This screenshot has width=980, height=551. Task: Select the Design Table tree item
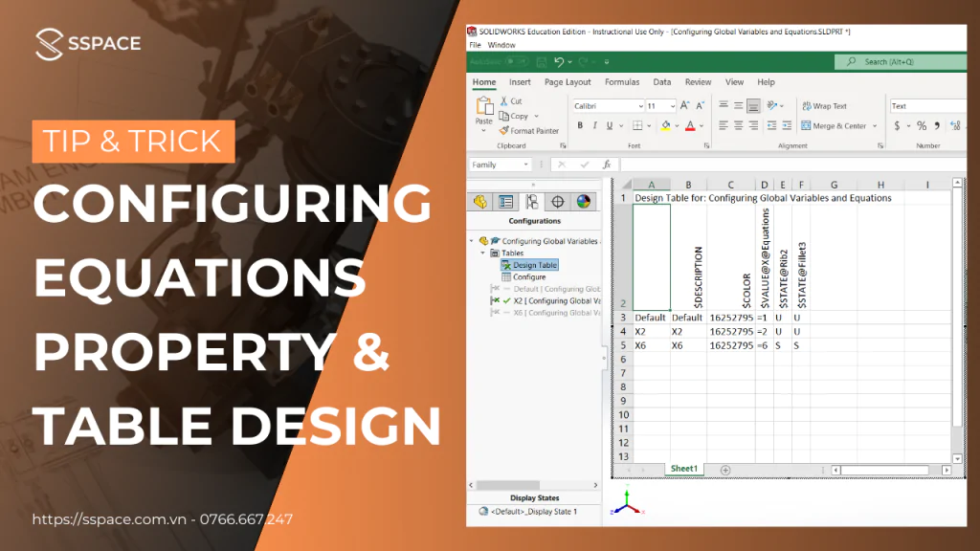[529, 265]
